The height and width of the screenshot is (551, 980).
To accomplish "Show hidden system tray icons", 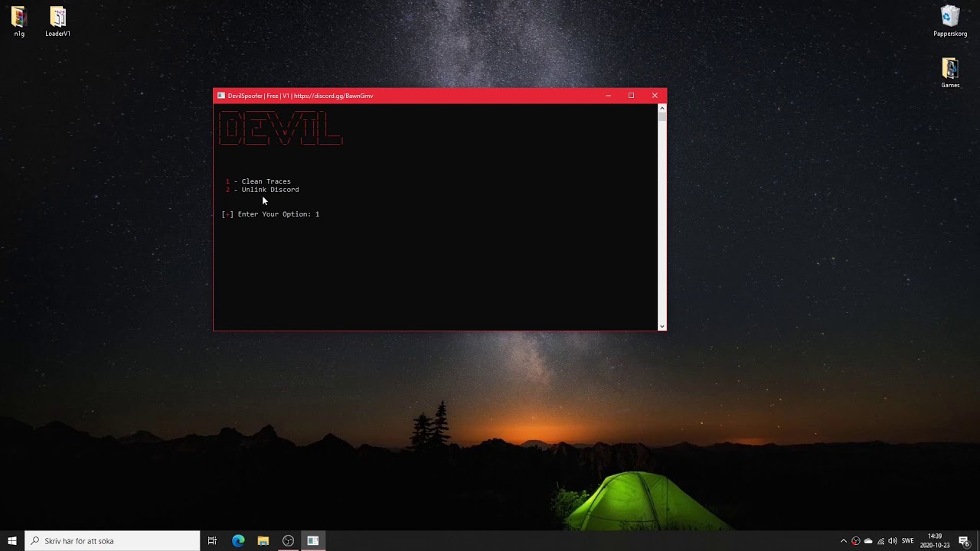I will (x=844, y=541).
